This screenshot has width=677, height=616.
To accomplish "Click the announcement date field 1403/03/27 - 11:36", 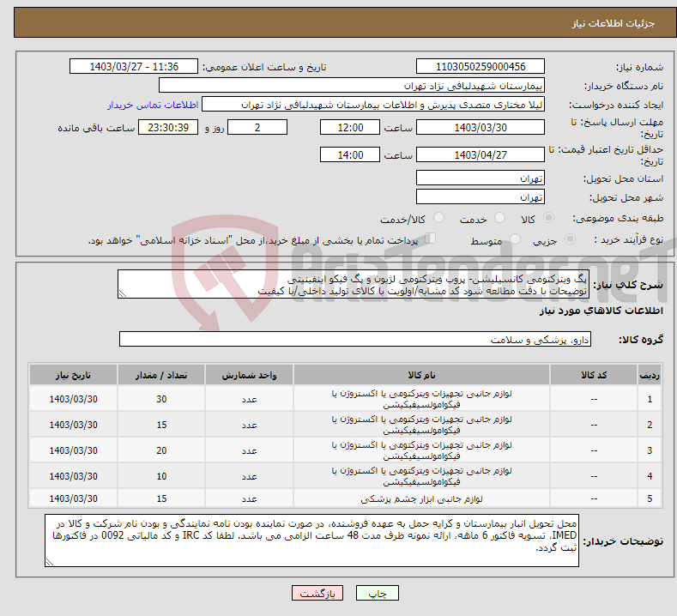I will [133, 66].
